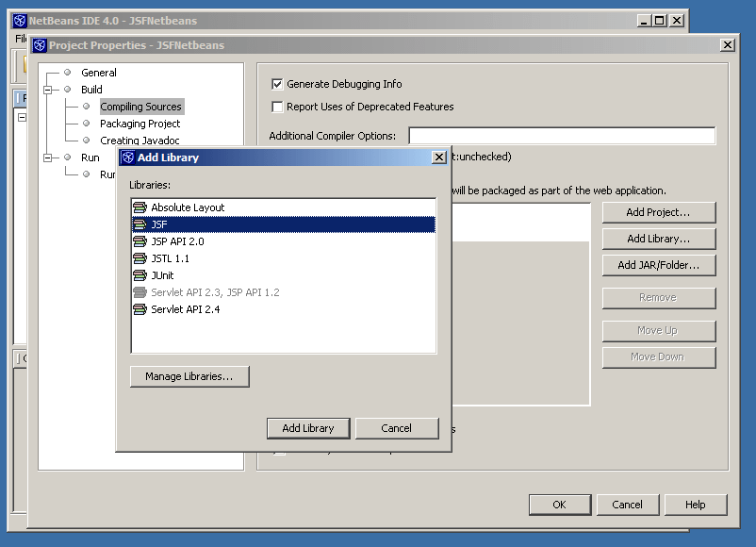
Task: Click the Servlet API 2.4 library icon
Action: 140,309
